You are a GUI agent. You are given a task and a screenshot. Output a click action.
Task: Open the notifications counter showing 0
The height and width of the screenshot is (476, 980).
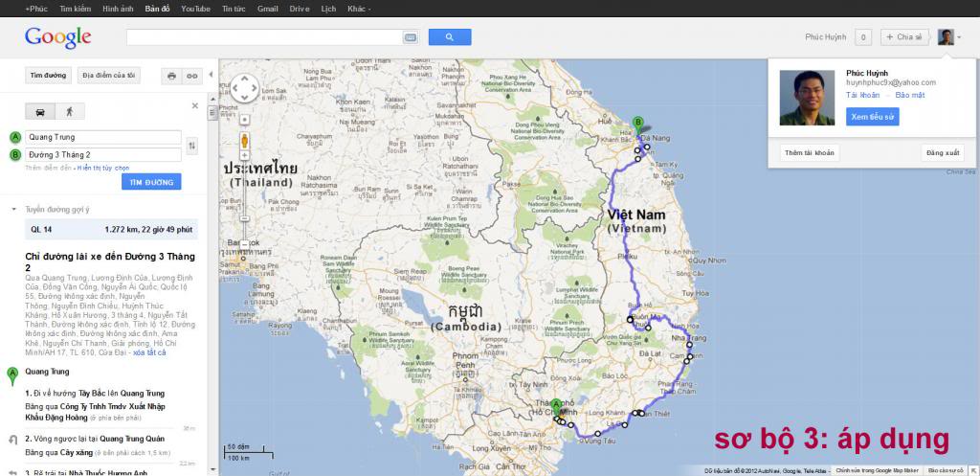pyautogui.click(x=863, y=37)
